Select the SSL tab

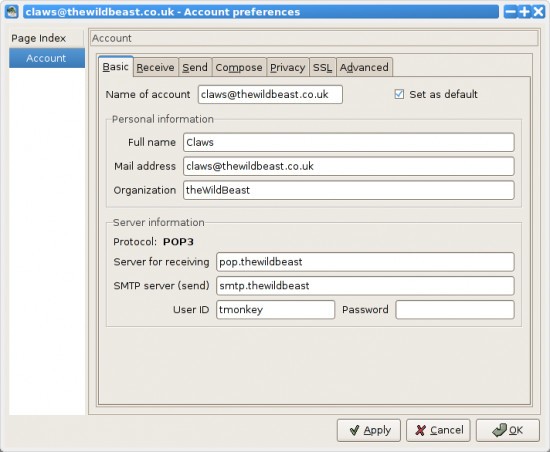(x=322, y=67)
